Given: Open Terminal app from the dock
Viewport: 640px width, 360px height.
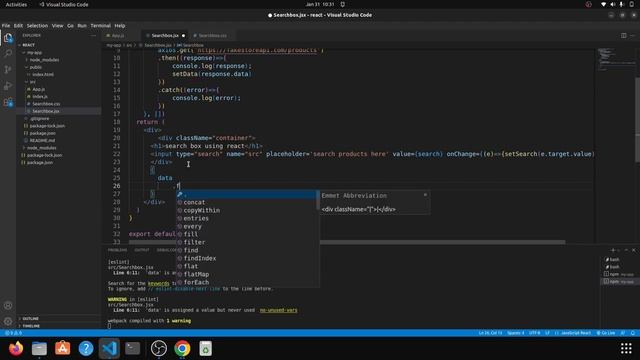Looking at the screenshot, I should (132, 349).
